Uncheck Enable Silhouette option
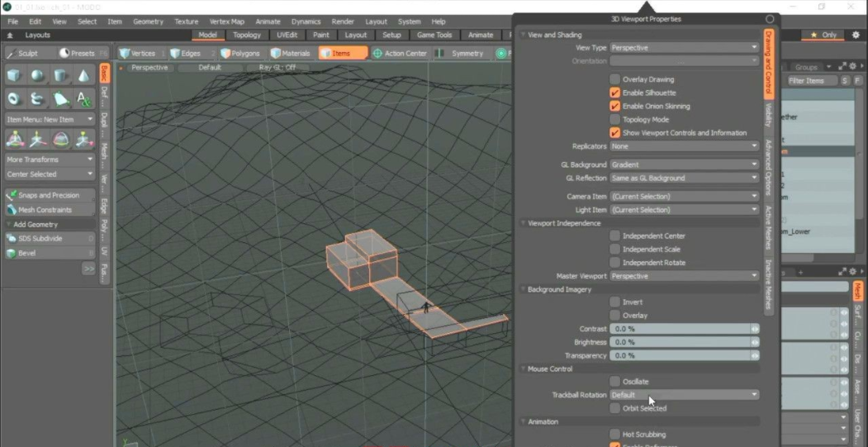This screenshot has height=447, width=868. (615, 93)
